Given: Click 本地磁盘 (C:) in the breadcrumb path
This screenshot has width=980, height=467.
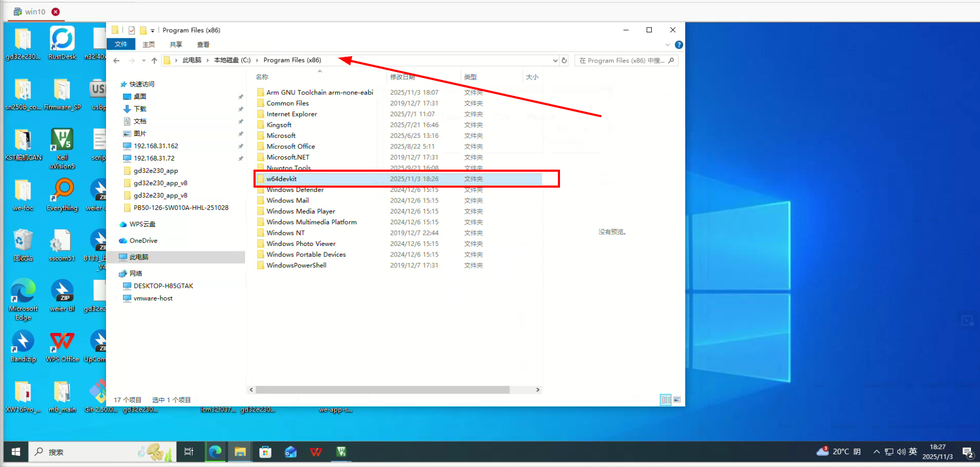Looking at the screenshot, I should 232,60.
